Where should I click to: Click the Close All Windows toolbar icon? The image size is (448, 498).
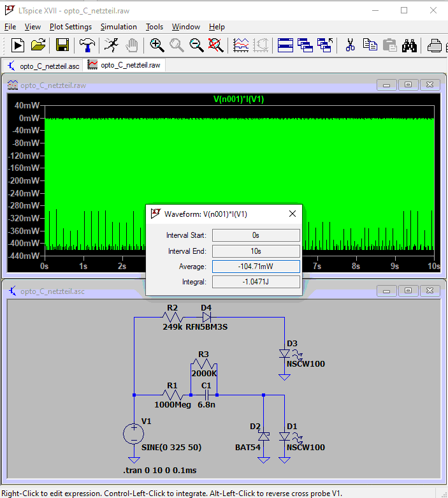325,45
